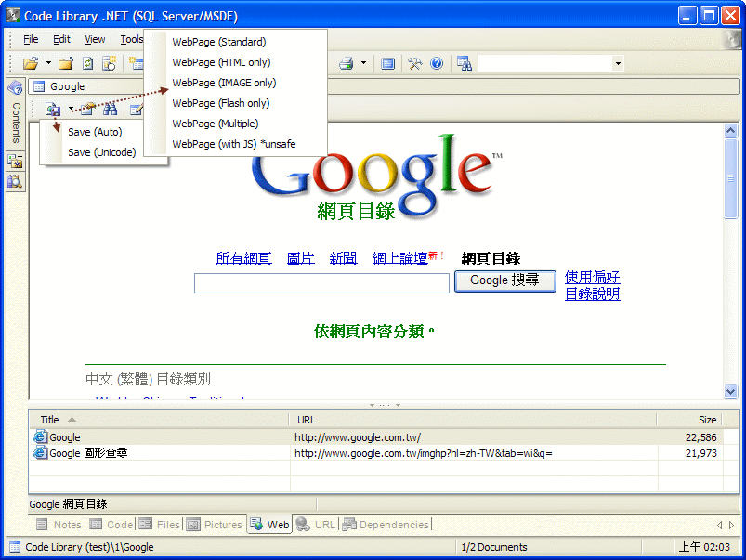Viewport: 746px width, 560px height.
Task: Click the folder with up arrow icon
Action: tap(66, 63)
